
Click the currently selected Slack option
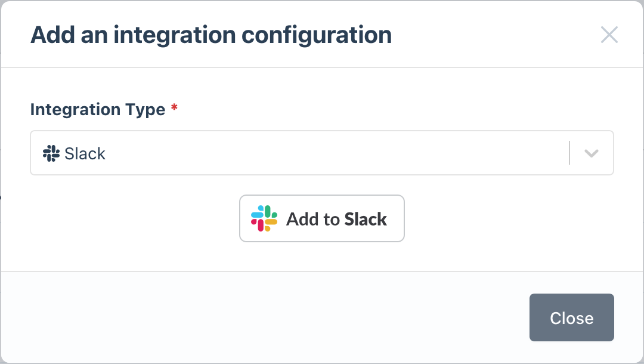pos(85,153)
